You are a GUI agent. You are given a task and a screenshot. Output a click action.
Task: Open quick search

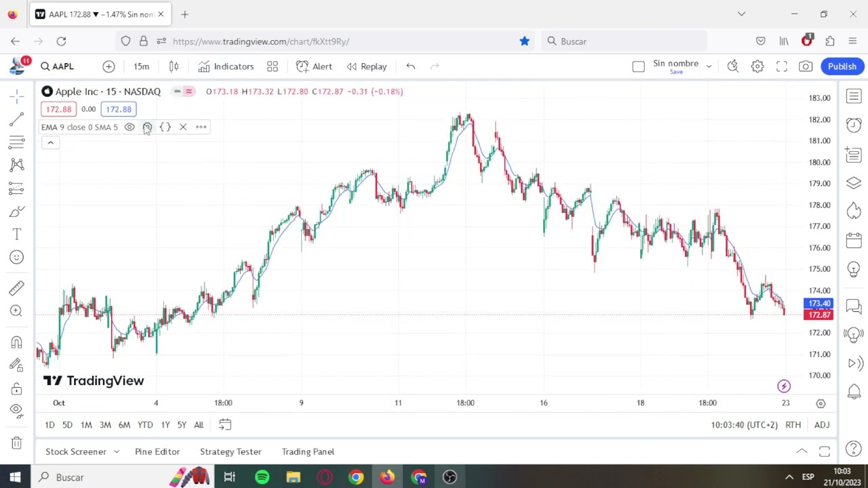tap(733, 66)
